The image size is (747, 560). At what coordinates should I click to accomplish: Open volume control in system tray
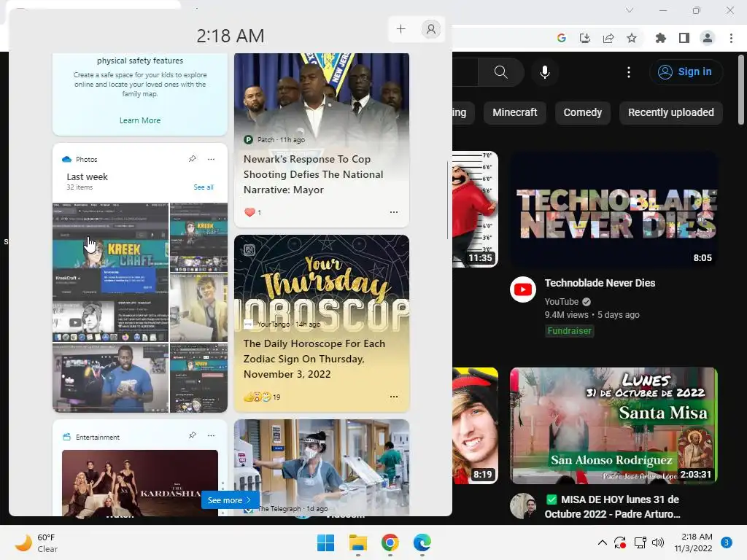(658, 542)
